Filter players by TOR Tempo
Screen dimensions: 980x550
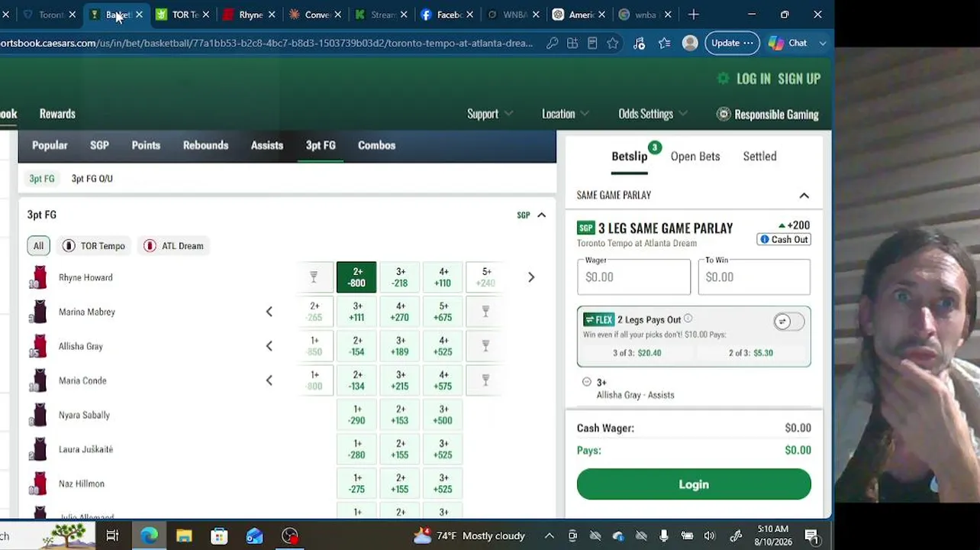94,246
